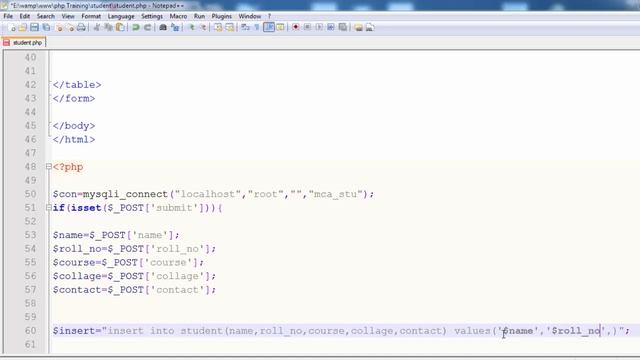Click the $roll_no=$_POST line 54
Viewport: 640px width, 360px height.
coord(134,249)
